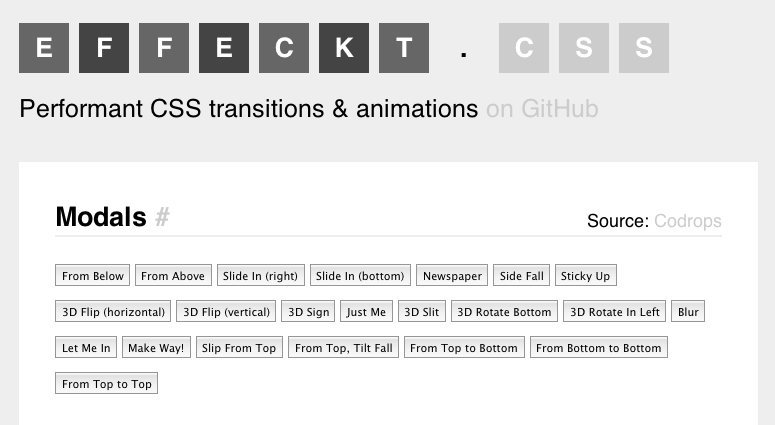Image resolution: width=775 pixels, height=425 pixels.
Task: Launch the 'Newspaper' modal effect
Action: pyautogui.click(x=452, y=276)
